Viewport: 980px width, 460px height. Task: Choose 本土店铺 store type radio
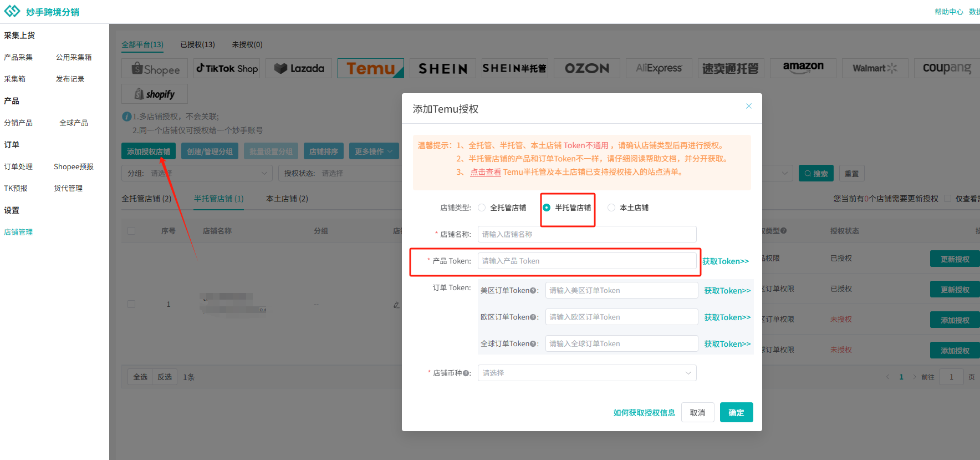[x=611, y=208]
